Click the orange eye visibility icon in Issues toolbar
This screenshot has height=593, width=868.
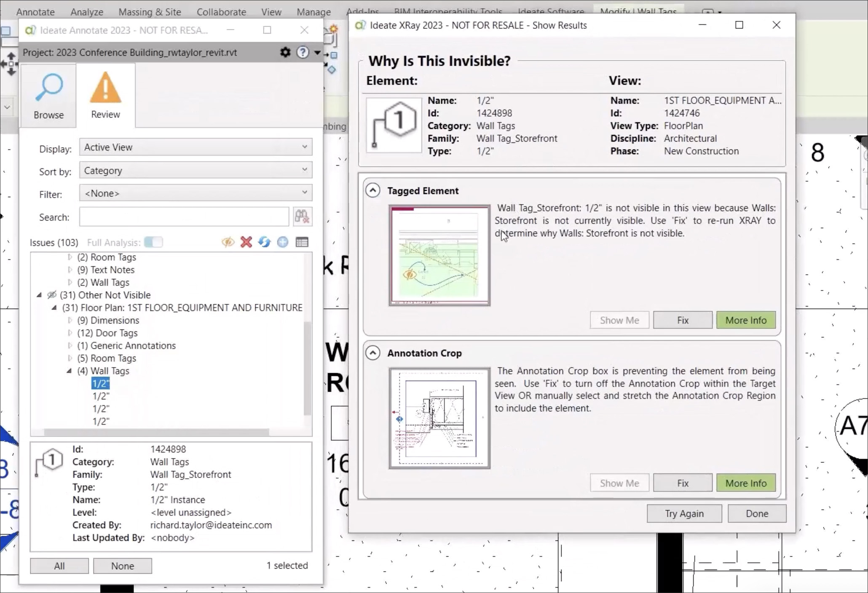tap(228, 242)
